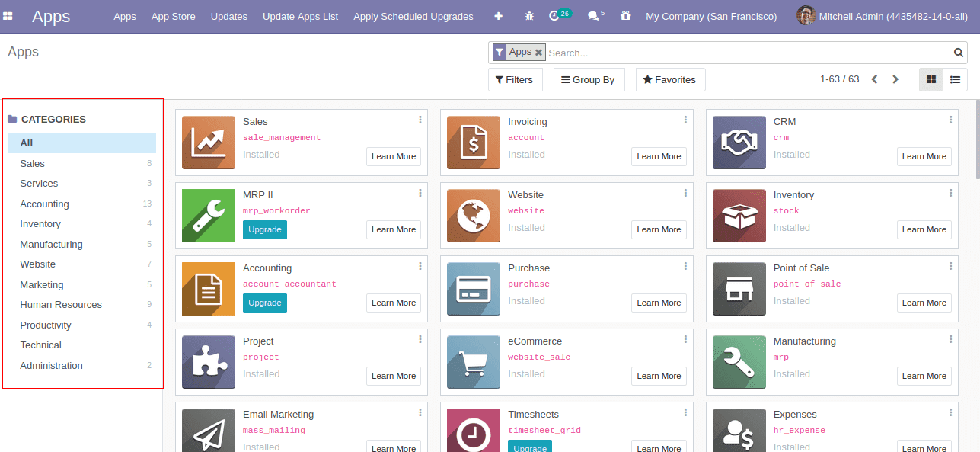Open the Sales app icon
The height and width of the screenshot is (452, 980).
(x=208, y=142)
